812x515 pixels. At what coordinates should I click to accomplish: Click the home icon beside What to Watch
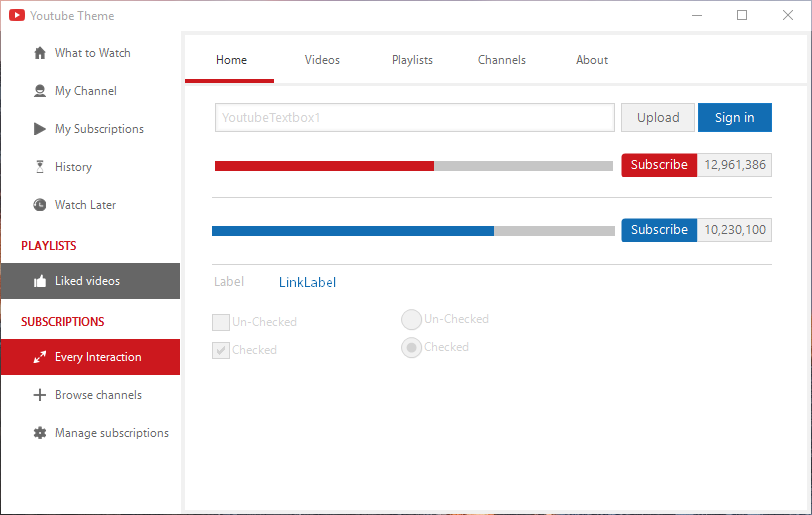[x=40, y=53]
